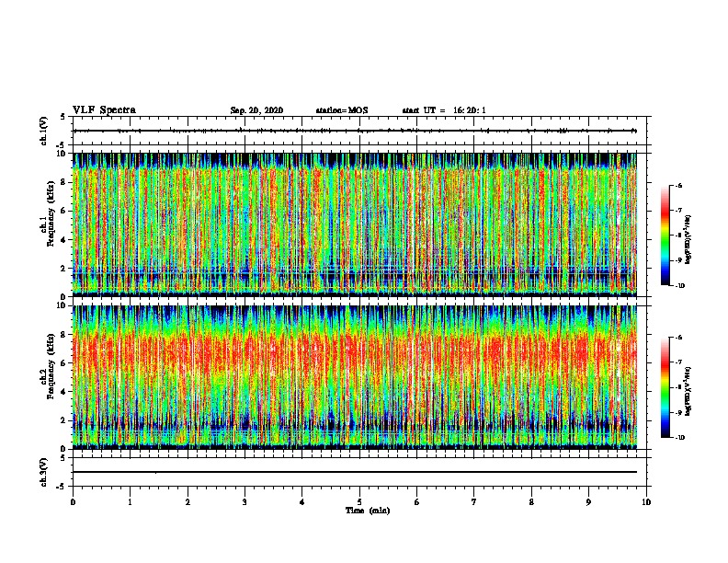Click the time axis tick label "6"
The height and width of the screenshot is (563, 728).
[x=417, y=502]
